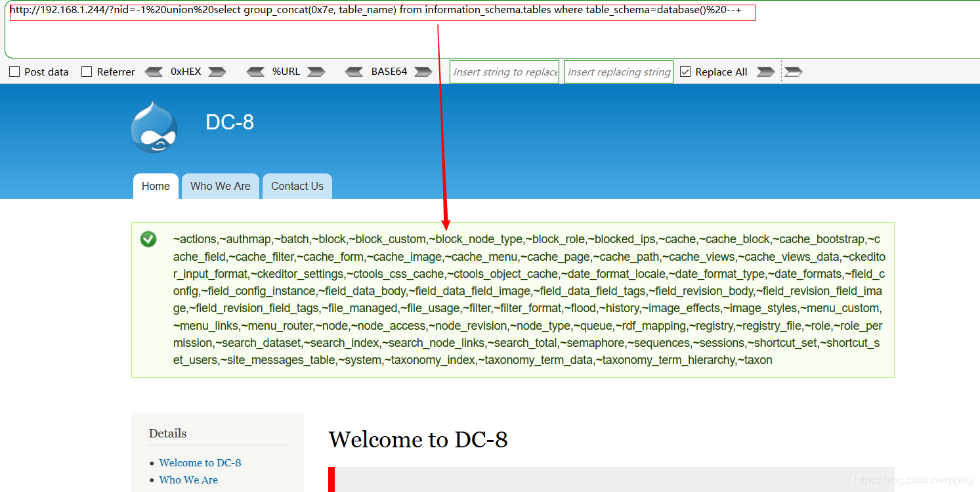Click the 0xHEX label
The image size is (980, 492).
pyautogui.click(x=186, y=72)
